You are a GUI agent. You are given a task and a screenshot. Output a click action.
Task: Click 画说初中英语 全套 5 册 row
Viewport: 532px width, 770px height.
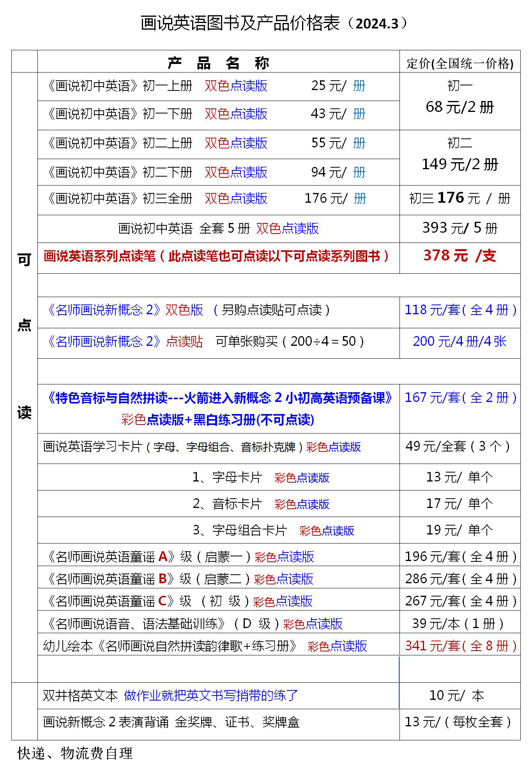point(219,228)
